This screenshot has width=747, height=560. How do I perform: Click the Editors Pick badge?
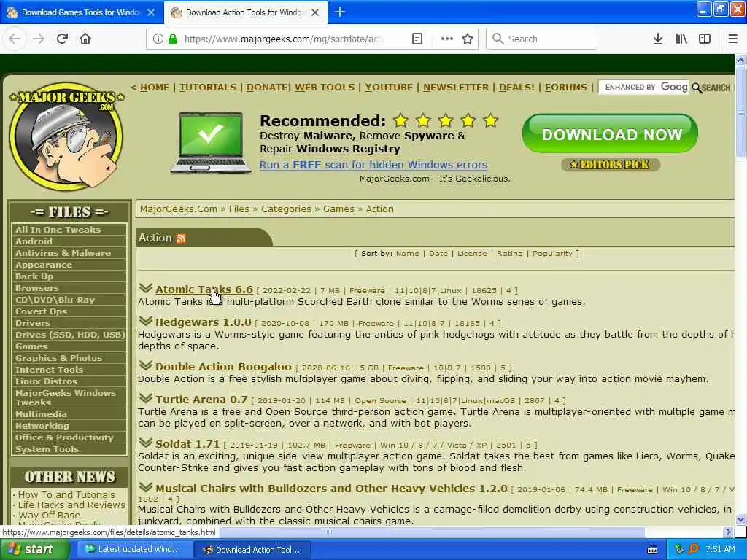[611, 165]
